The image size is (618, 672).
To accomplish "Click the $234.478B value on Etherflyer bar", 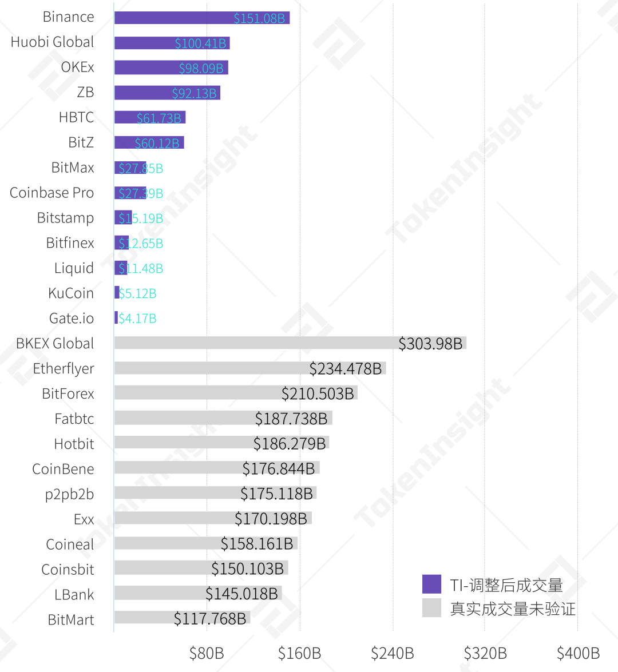I will pyautogui.click(x=345, y=369).
